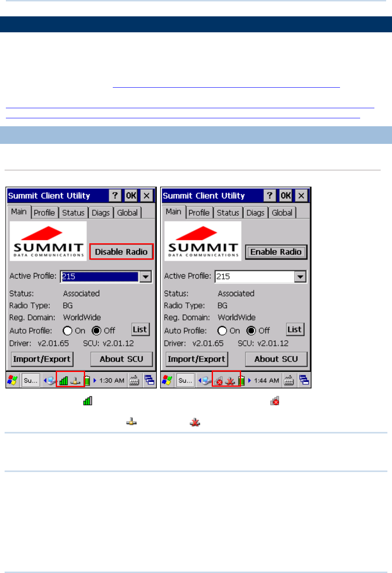Click the battery icon in the 1:30 AM taskbar
Viewport: 392px width, 573px height.
click(87, 380)
